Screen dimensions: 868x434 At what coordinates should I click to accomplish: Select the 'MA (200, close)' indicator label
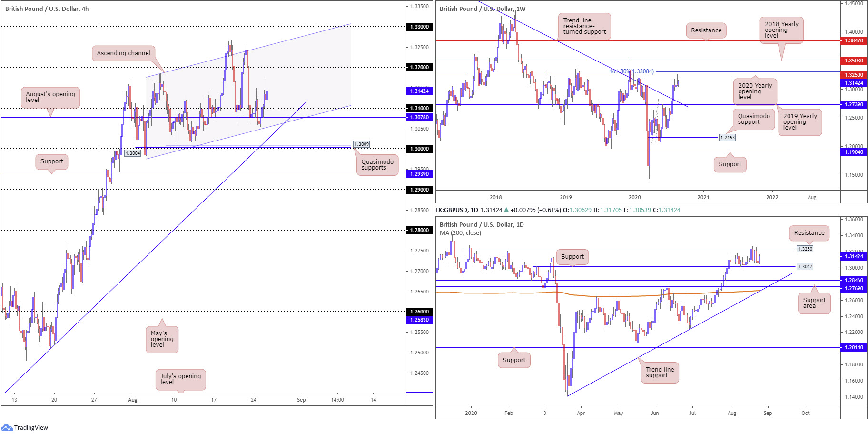tap(460, 233)
